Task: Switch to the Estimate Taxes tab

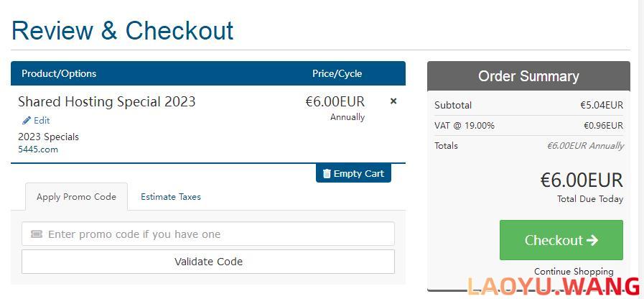Action: coord(170,197)
